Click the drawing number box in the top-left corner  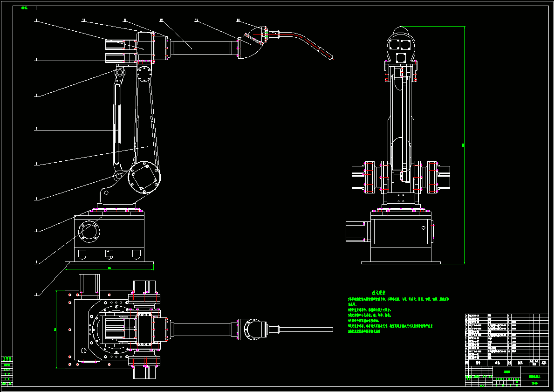[24, 8]
